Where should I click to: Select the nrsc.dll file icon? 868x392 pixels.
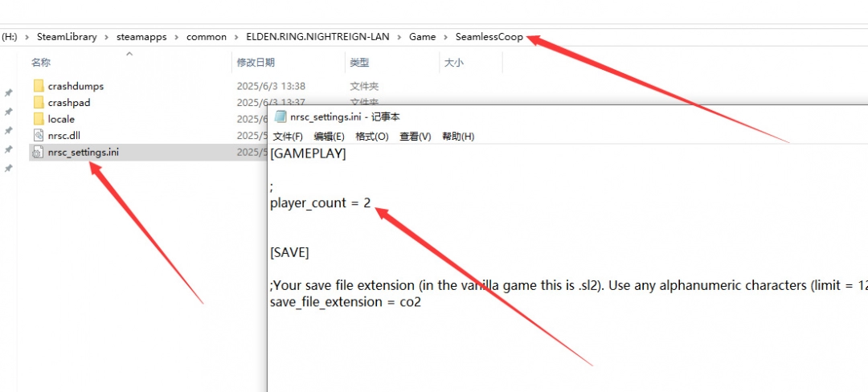(x=39, y=136)
